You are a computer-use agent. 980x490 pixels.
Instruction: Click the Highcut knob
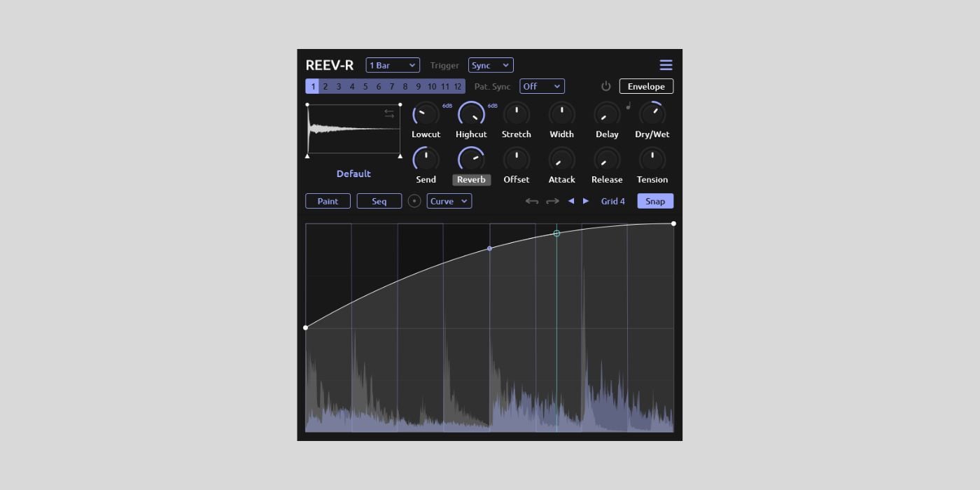tap(471, 113)
